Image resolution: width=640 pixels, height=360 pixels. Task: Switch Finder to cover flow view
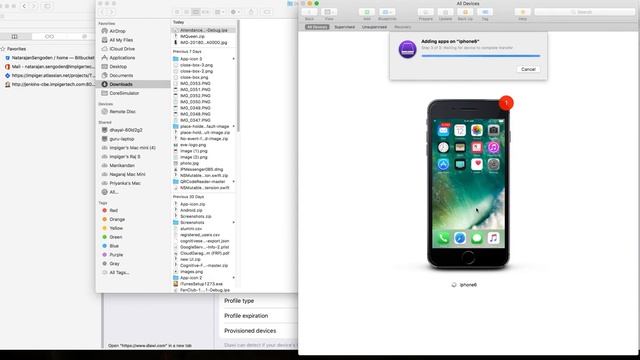(205, 12)
